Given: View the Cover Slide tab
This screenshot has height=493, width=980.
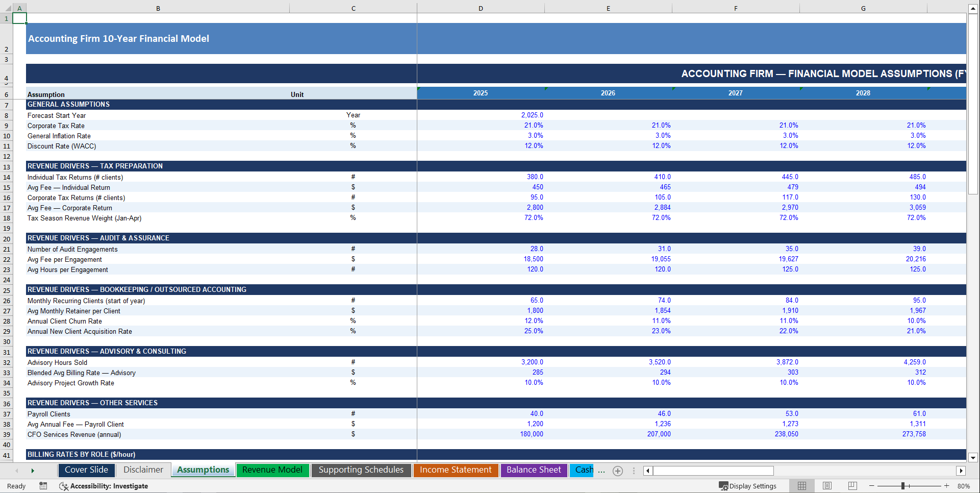Looking at the screenshot, I should coord(86,470).
